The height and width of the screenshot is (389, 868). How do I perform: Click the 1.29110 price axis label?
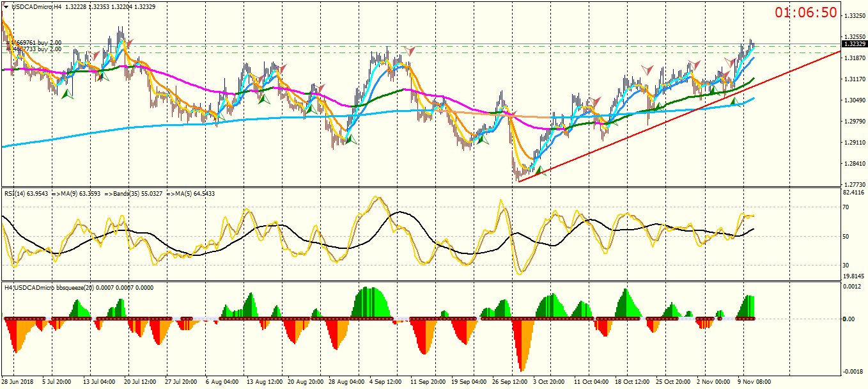pos(854,143)
